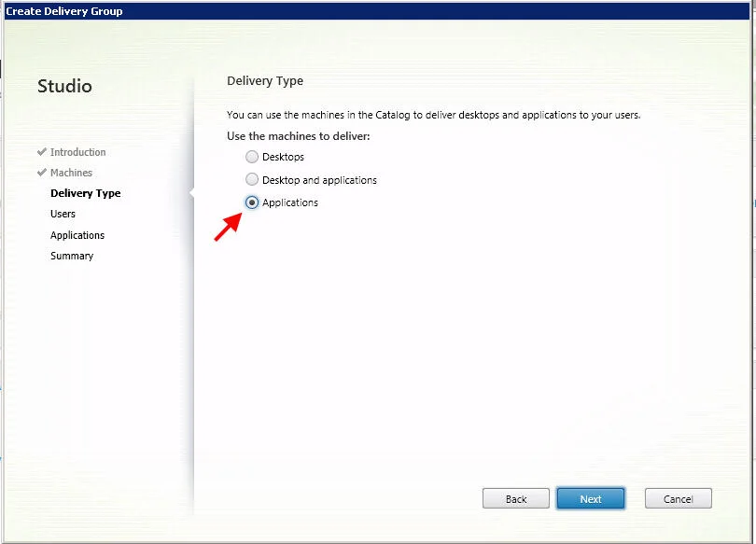Click the Machines checkmark icon

tap(42, 172)
